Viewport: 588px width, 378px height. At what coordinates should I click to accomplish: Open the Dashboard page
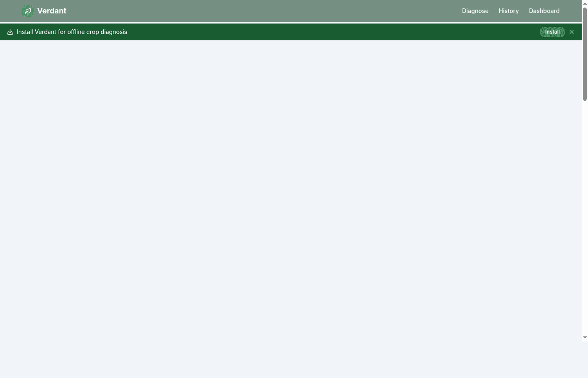click(544, 11)
